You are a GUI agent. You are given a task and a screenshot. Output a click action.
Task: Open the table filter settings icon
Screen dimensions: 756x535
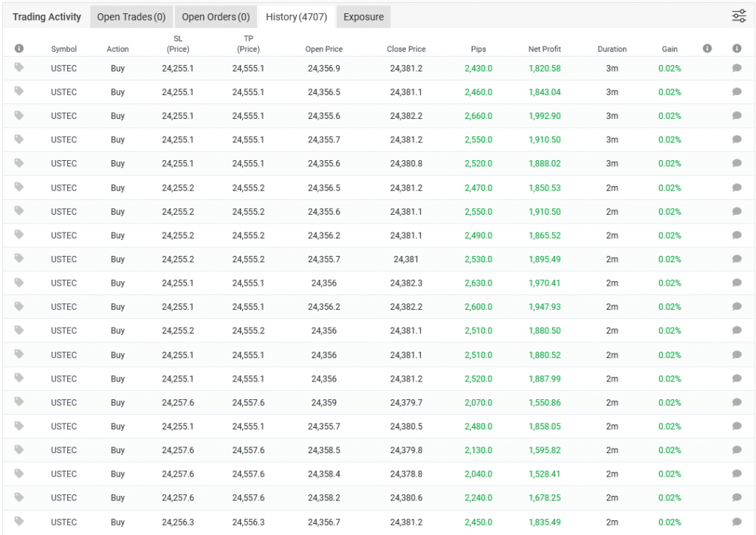point(738,16)
